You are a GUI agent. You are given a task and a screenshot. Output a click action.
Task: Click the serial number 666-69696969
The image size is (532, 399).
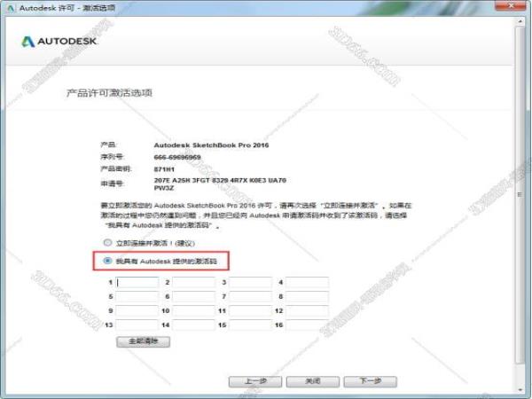coord(177,158)
